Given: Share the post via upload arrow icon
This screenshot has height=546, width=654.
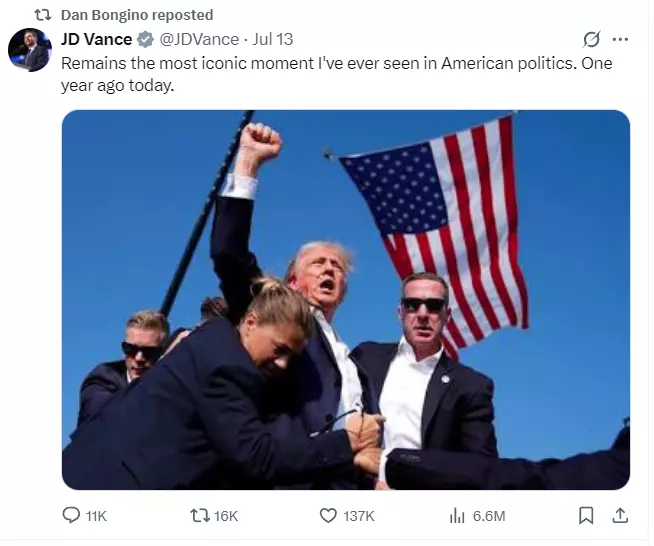Looking at the screenshot, I should 620,516.
